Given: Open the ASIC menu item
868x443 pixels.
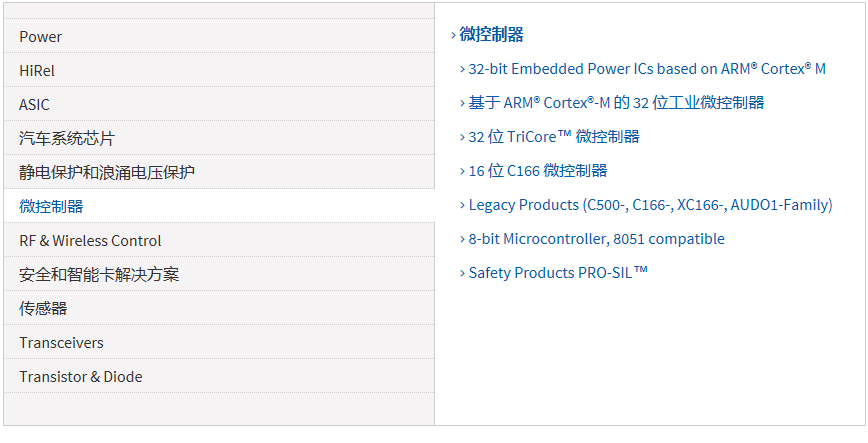Looking at the screenshot, I should tap(34, 105).
